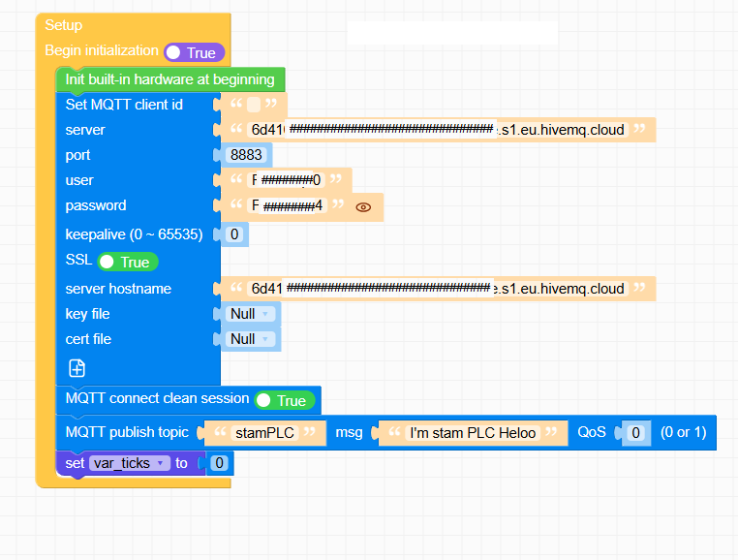738x560 pixels.
Task: Open the cert file Null dropdown
Action: [x=250, y=339]
